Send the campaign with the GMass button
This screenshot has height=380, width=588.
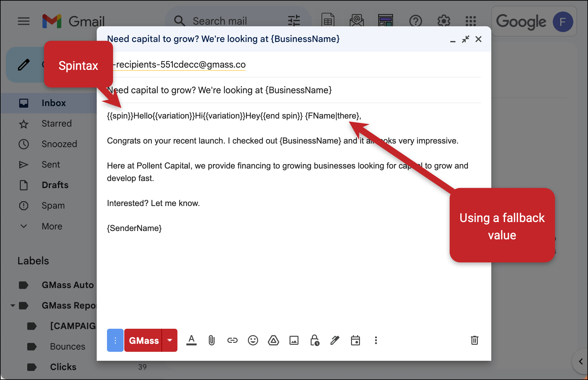pyautogui.click(x=143, y=340)
